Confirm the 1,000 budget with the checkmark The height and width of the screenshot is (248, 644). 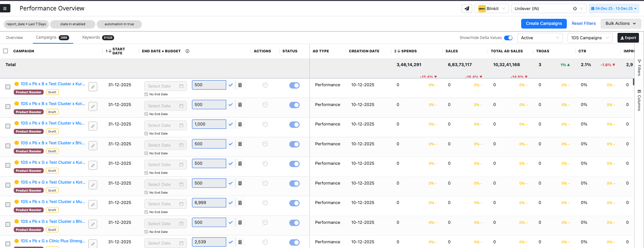[231, 125]
